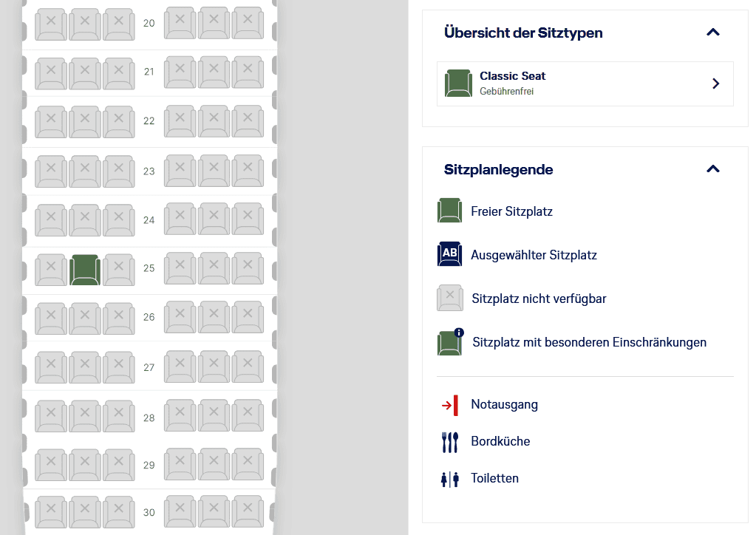Click the restricted seat info legend icon
The width and height of the screenshot is (756, 535).
coord(450,342)
